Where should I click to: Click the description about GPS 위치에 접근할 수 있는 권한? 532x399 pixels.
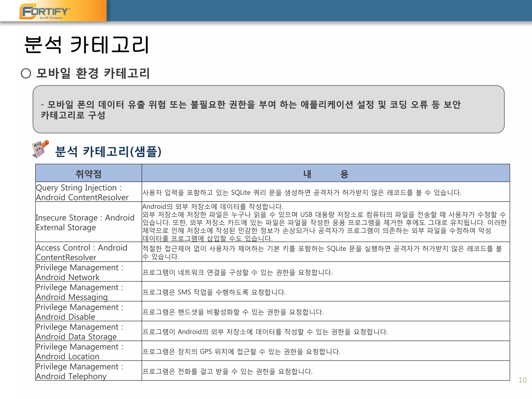pyautogui.click(x=326, y=351)
